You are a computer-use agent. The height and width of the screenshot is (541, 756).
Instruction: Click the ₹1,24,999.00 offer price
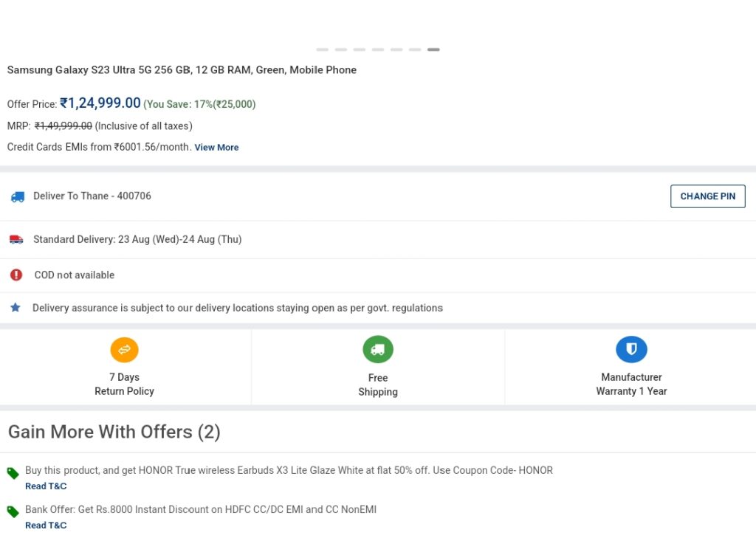100,103
